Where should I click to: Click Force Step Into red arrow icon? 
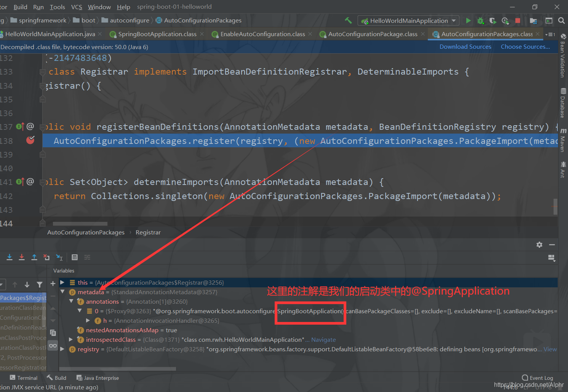pos(22,257)
